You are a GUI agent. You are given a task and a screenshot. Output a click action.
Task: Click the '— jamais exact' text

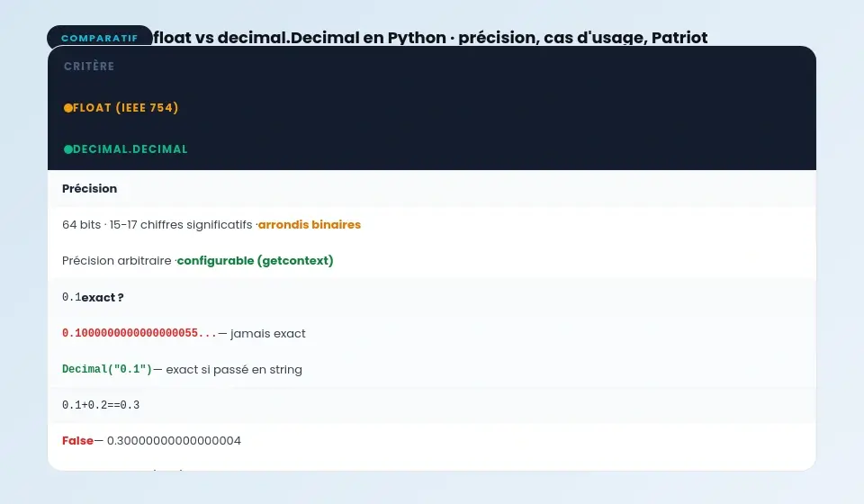[262, 334]
